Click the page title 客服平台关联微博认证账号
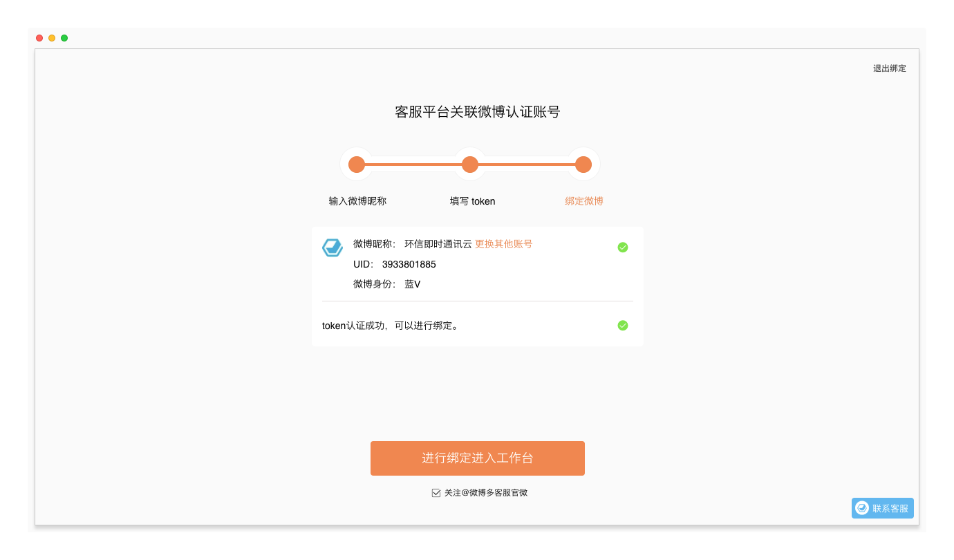The height and width of the screenshot is (560, 954). click(x=477, y=112)
